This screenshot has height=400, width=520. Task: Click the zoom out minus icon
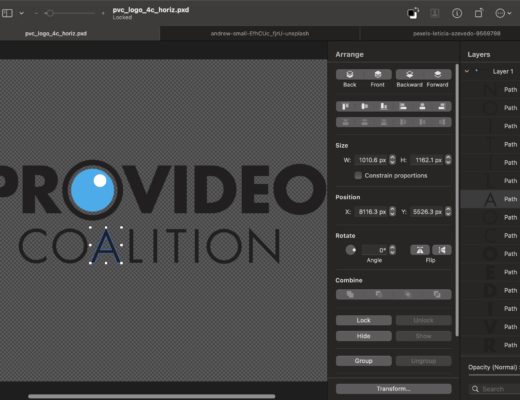click(36, 13)
